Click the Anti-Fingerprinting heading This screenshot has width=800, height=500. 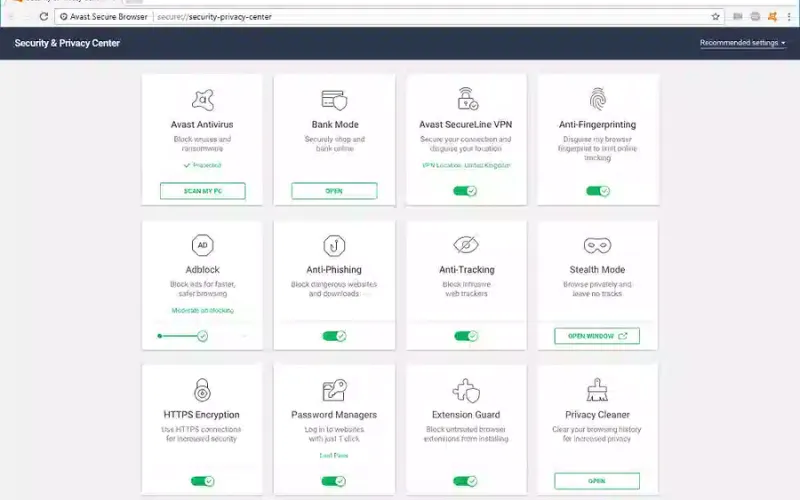pos(597,124)
